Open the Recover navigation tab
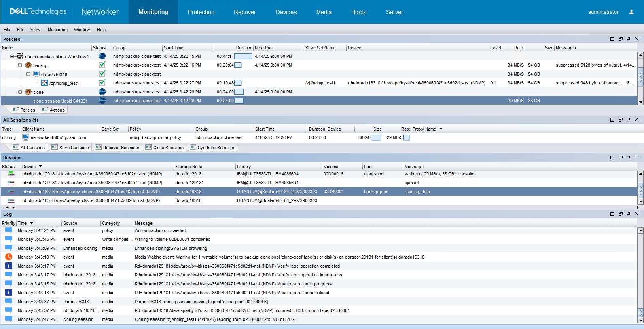The height and width of the screenshot is (329, 644). point(245,12)
